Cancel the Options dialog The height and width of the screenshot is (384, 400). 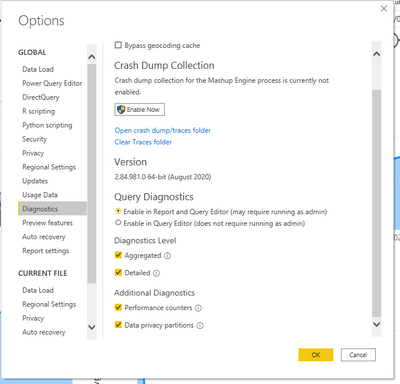pyautogui.click(x=358, y=355)
